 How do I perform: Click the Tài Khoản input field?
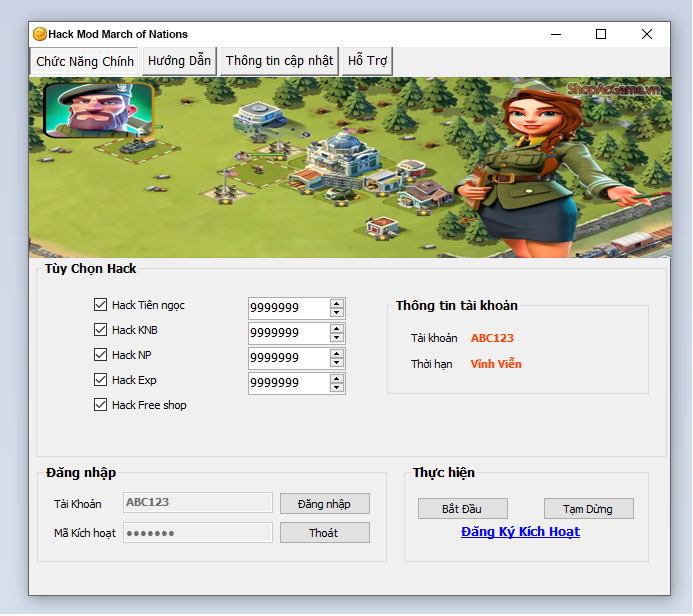[x=198, y=502]
